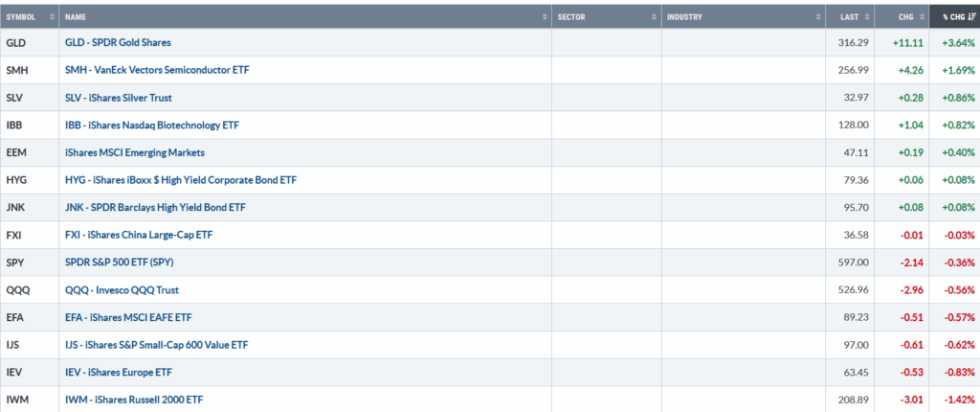Screen dimensions: 980x412
Task: Select the EEM symbol cell
Action: click(x=30, y=152)
